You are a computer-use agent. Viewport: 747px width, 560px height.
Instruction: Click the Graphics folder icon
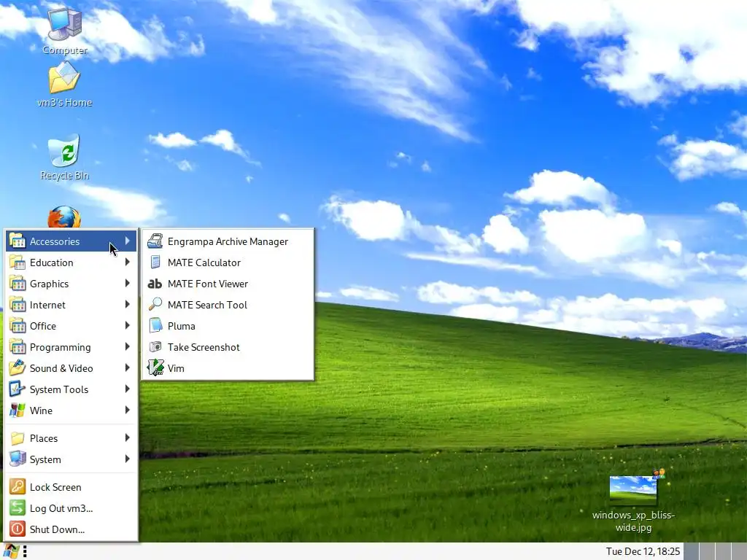coord(18,284)
